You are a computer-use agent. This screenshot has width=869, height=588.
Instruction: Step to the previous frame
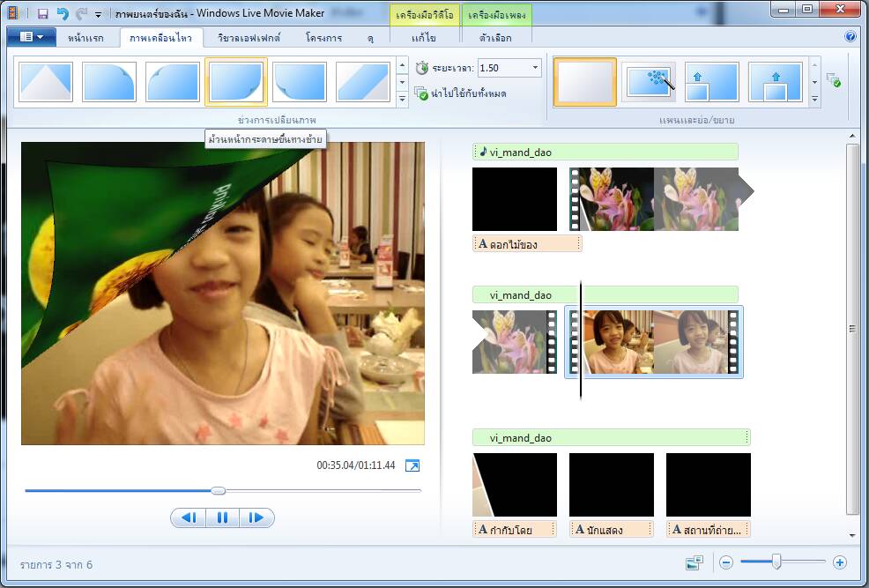tap(189, 517)
